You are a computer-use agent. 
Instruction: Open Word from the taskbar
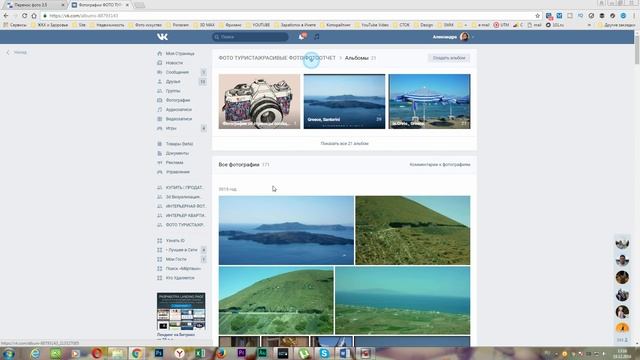(x=345, y=353)
